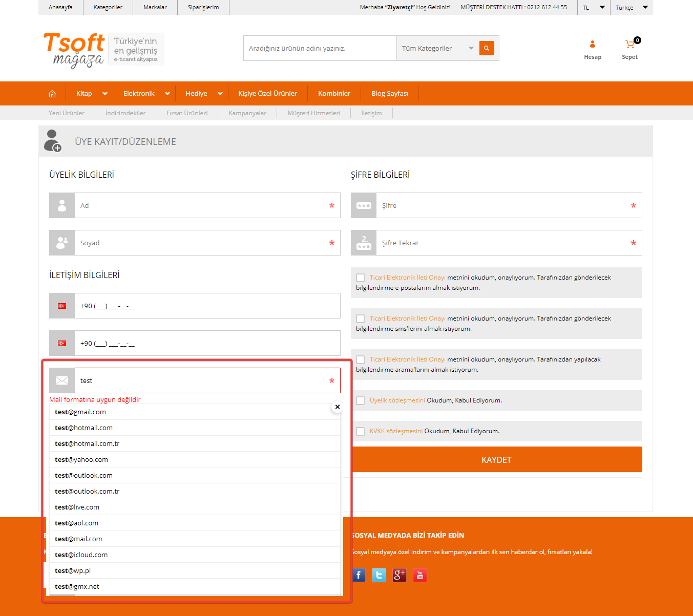Click the icon beside Şifre Tekrar field
The height and width of the screenshot is (616, 693).
pos(364,243)
